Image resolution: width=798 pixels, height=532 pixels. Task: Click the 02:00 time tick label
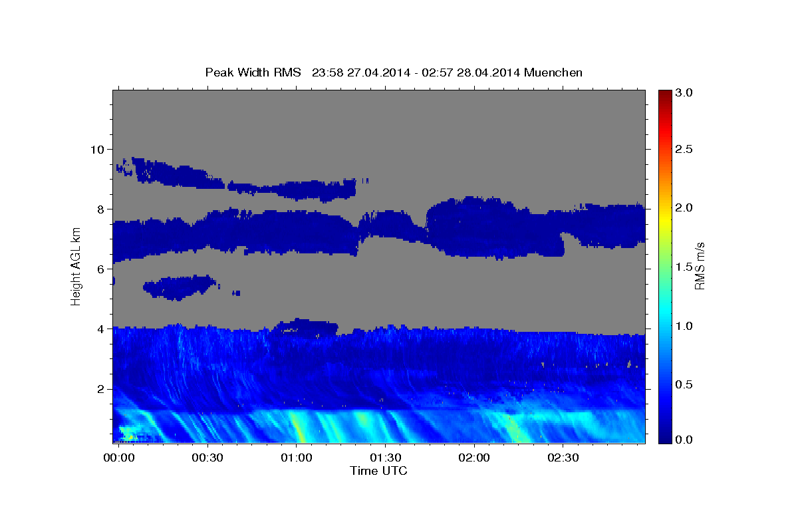point(474,459)
